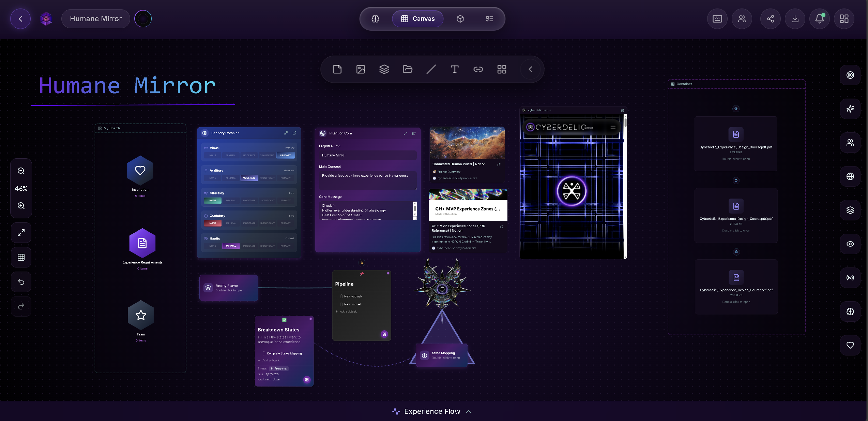This screenshot has width=868, height=421.
Task: Check the Complete States Mapping checkbox
Action: click(x=264, y=353)
